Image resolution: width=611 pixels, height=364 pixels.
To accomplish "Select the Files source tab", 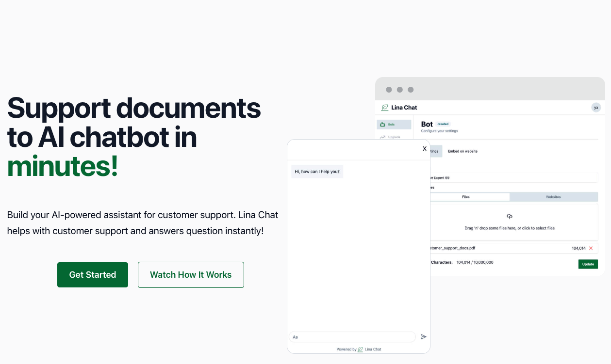I will click(x=470, y=197).
